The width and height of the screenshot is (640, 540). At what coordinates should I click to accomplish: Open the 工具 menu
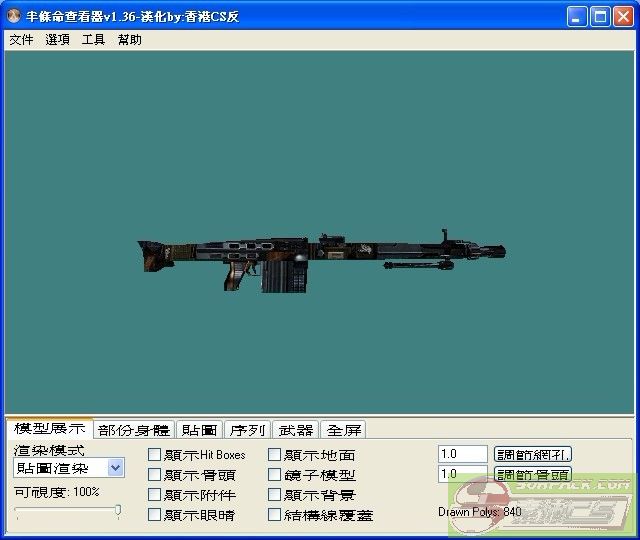(93, 40)
